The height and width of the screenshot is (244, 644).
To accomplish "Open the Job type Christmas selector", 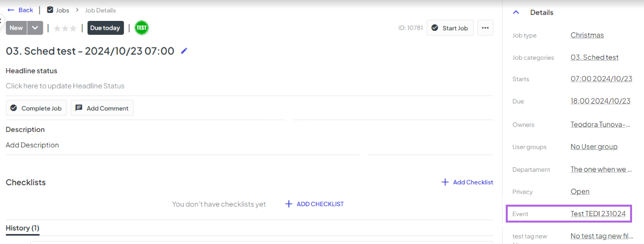I will click(x=587, y=35).
